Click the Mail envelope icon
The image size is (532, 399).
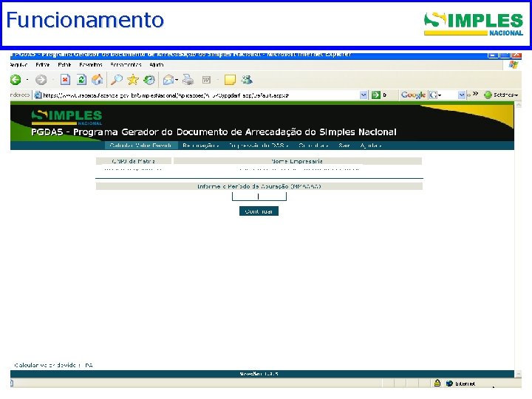coord(168,80)
